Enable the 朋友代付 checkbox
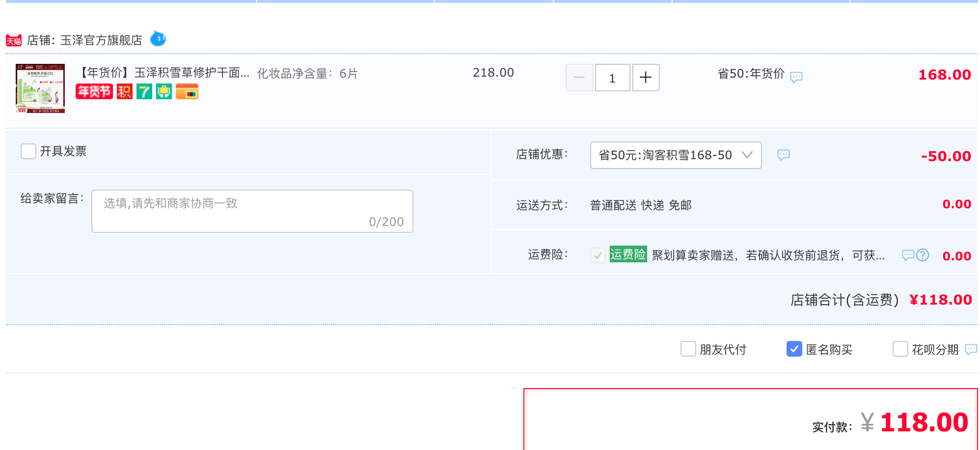Image resolution: width=980 pixels, height=450 pixels. (x=688, y=349)
